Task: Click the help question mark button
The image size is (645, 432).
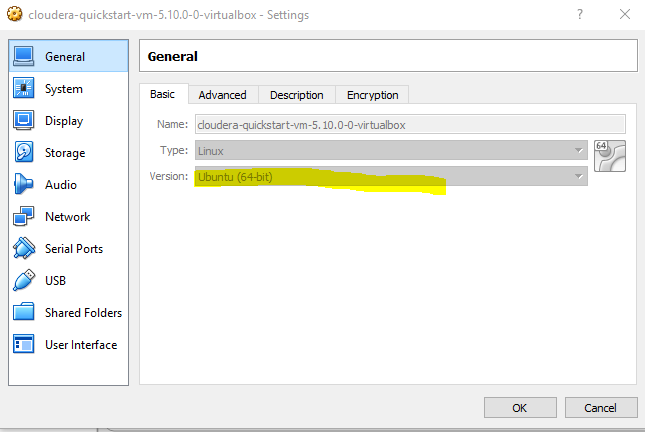Action: point(580,14)
